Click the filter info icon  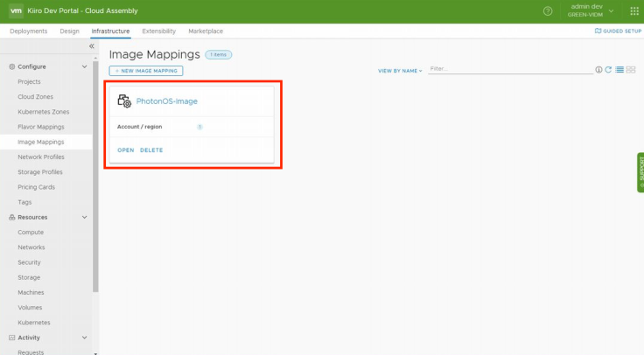(598, 70)
